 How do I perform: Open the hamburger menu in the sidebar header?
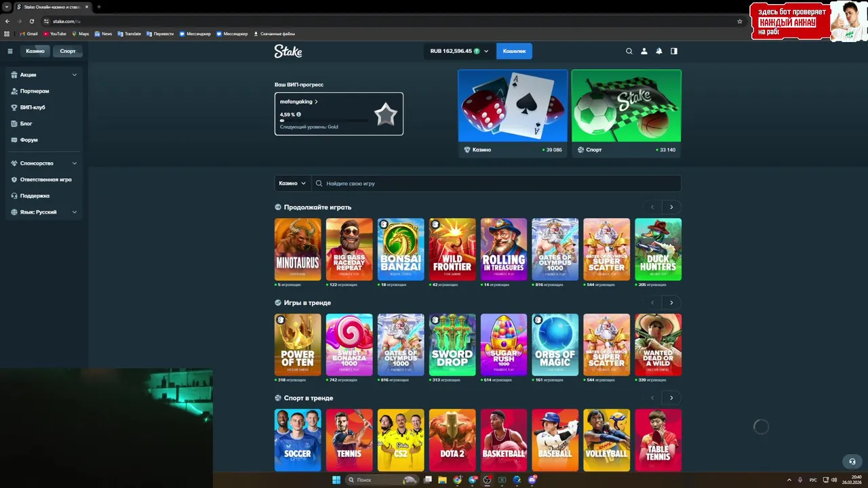pos(10,51)
